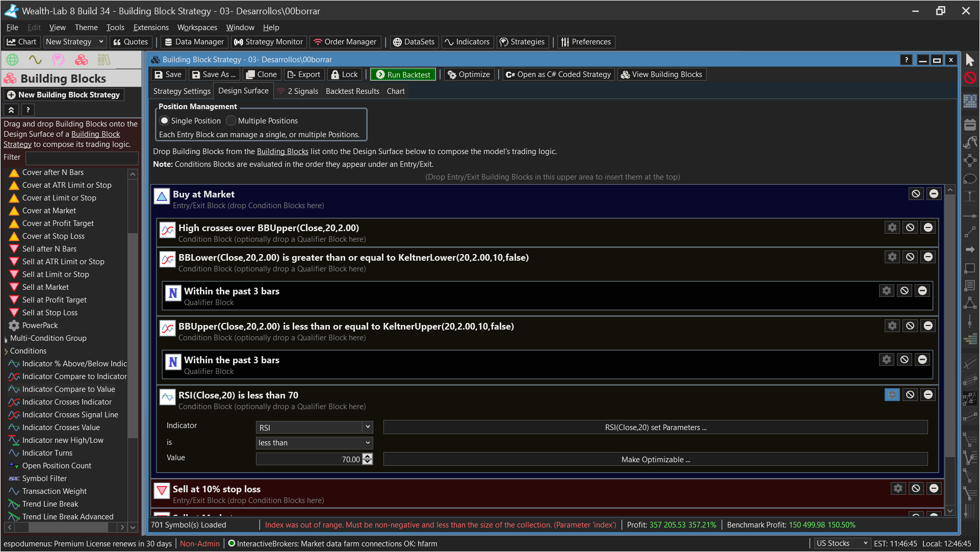
Task: Open the Order Manager
Action: point(345,42)
